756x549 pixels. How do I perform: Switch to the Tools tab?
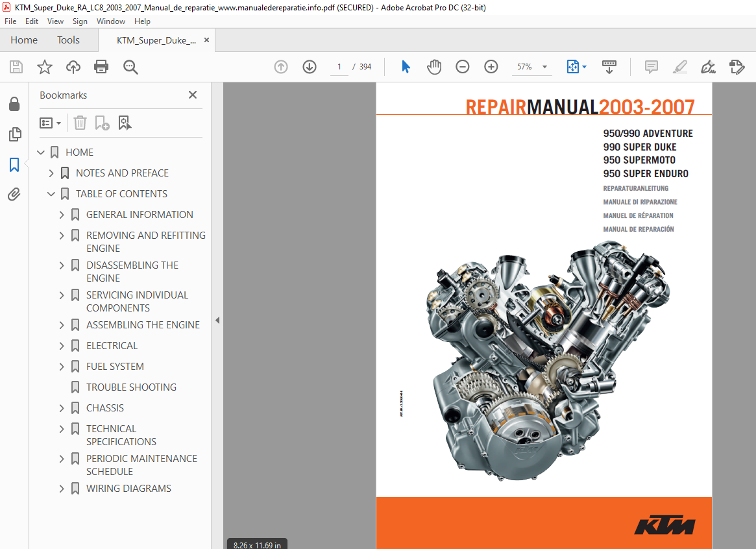[68, 40]
